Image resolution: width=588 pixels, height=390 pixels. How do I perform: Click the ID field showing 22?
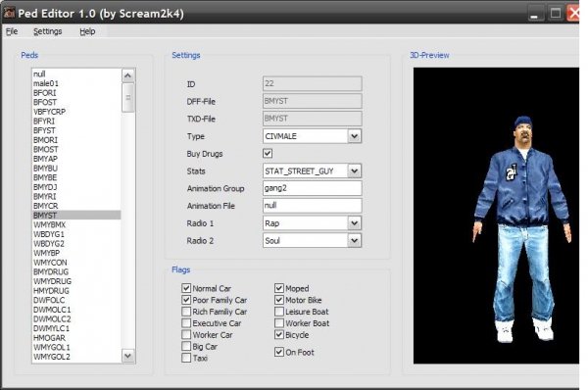pyautogui.click(x=313, y=83)
